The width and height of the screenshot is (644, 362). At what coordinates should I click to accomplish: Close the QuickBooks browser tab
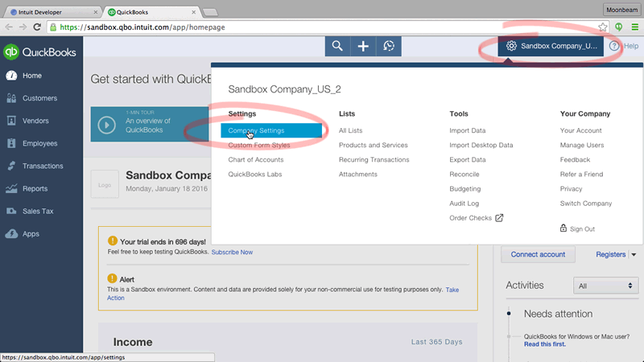click(x=193, y=12)
